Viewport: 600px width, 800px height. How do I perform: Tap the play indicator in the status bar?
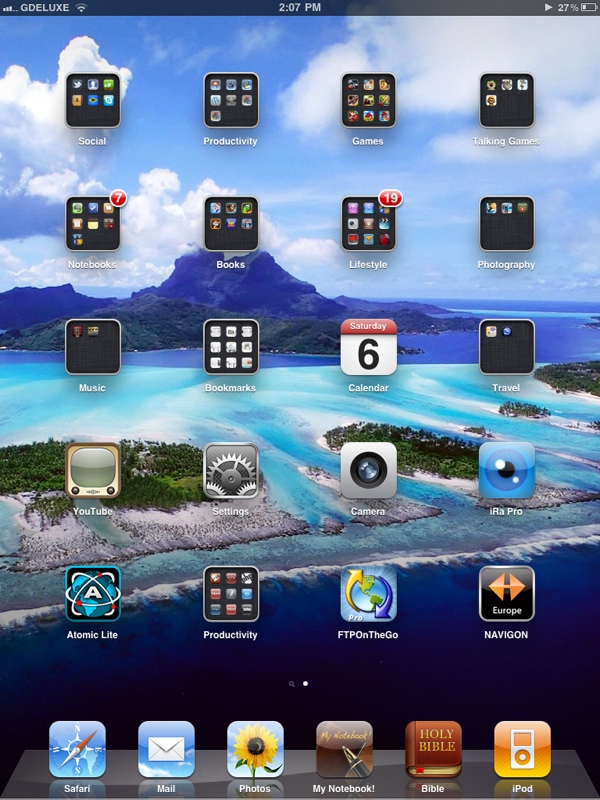point(548,7)
